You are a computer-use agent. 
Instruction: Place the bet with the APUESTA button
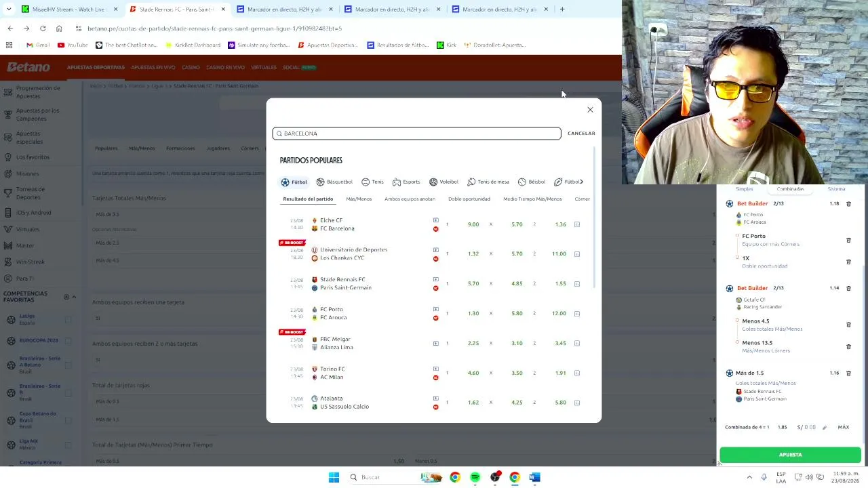point(790,455)
